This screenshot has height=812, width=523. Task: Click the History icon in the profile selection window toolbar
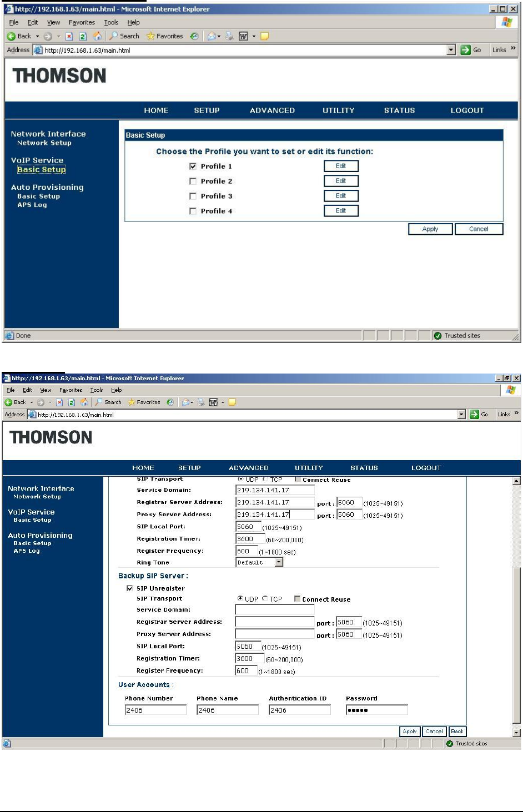[x=194, y=36]
